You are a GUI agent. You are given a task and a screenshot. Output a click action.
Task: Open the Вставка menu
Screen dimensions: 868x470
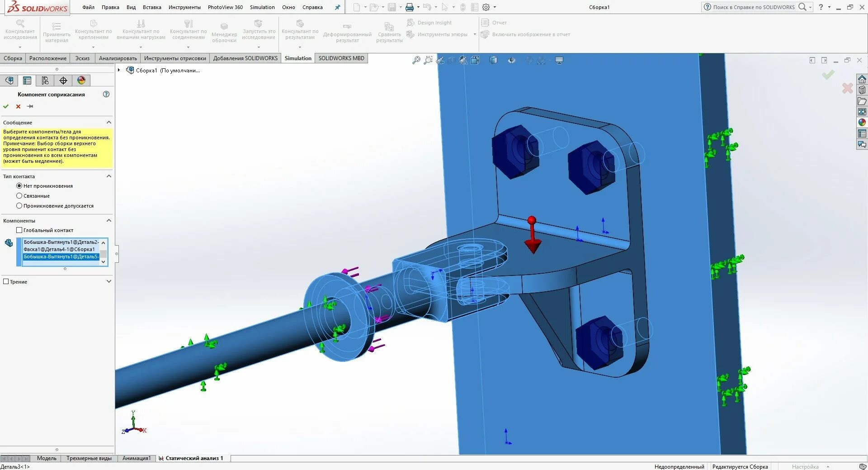coord(152,7)
